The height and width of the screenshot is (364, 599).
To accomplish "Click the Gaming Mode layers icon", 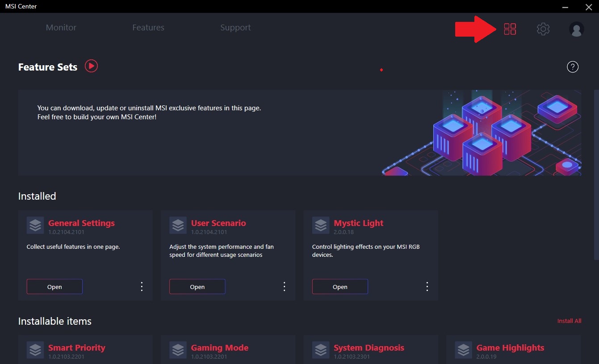I will point(178,350).
